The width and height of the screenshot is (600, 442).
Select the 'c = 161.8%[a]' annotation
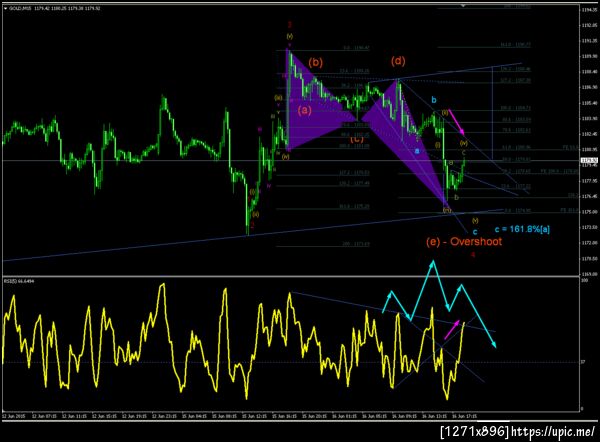pyautogui.click(x=522, y=229)
